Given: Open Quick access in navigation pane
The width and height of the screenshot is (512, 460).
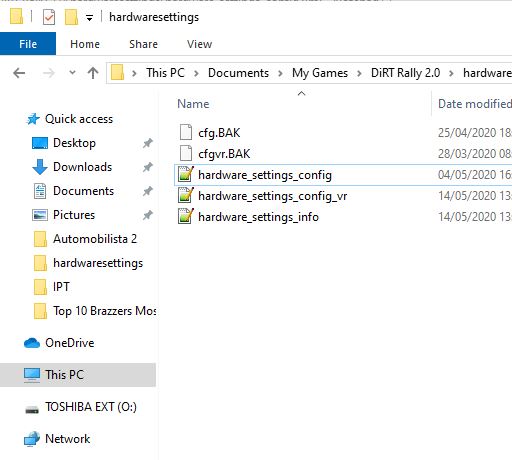Looking at the screenshot, I should (79, 119).
